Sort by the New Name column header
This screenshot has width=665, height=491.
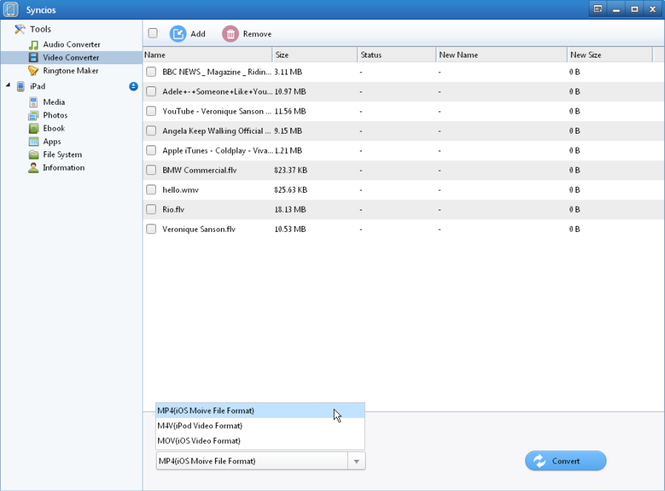point(502,55)
